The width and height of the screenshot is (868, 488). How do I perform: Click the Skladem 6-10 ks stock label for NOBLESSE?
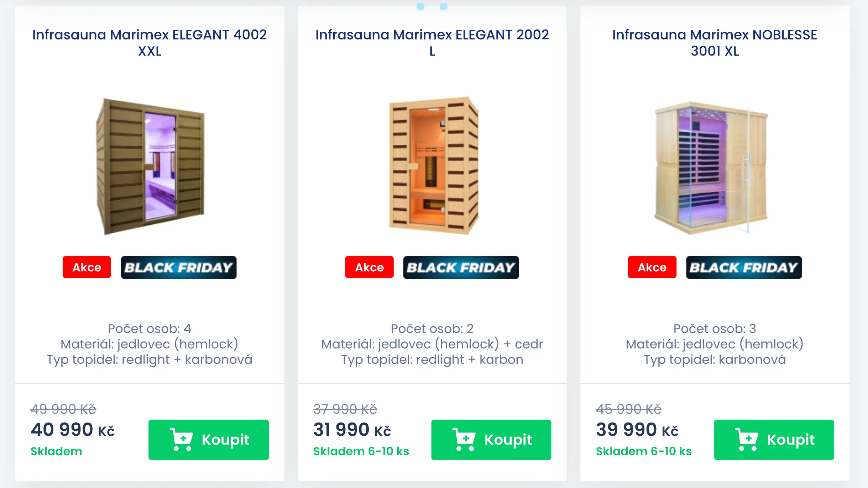pos(643,451)
